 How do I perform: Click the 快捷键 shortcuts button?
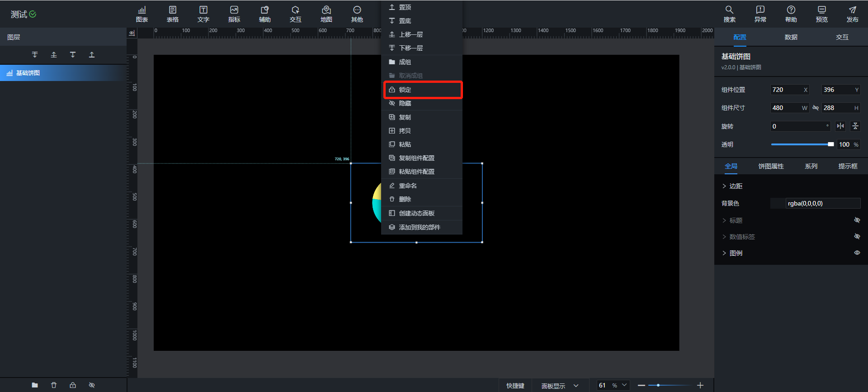tap(515, 386)
